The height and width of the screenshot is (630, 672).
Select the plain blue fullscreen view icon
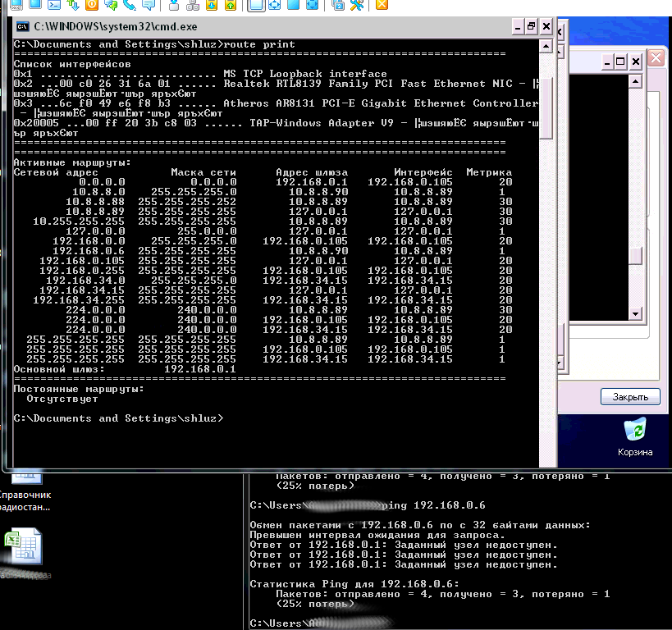coord(293,5)
